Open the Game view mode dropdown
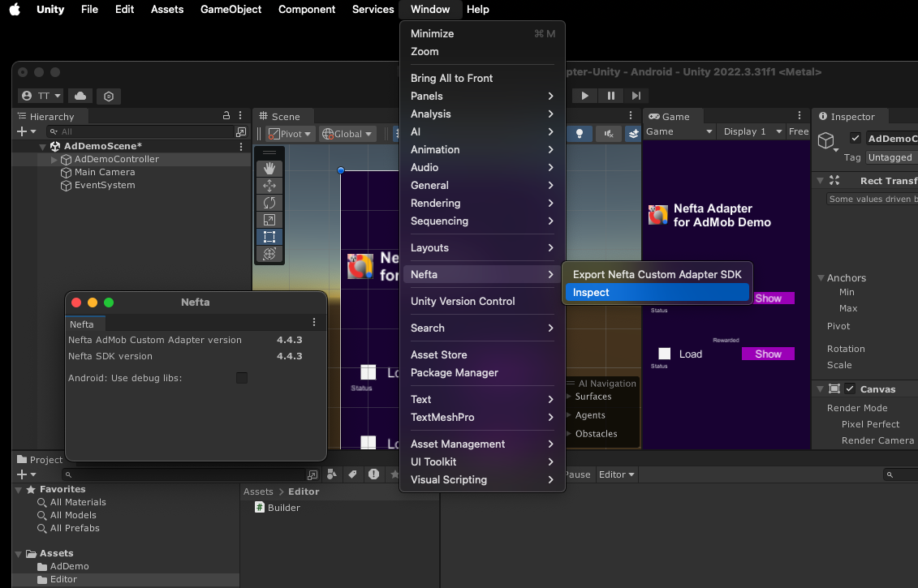The height and width of the screenshot is (588, 918). tap(679, 131)
